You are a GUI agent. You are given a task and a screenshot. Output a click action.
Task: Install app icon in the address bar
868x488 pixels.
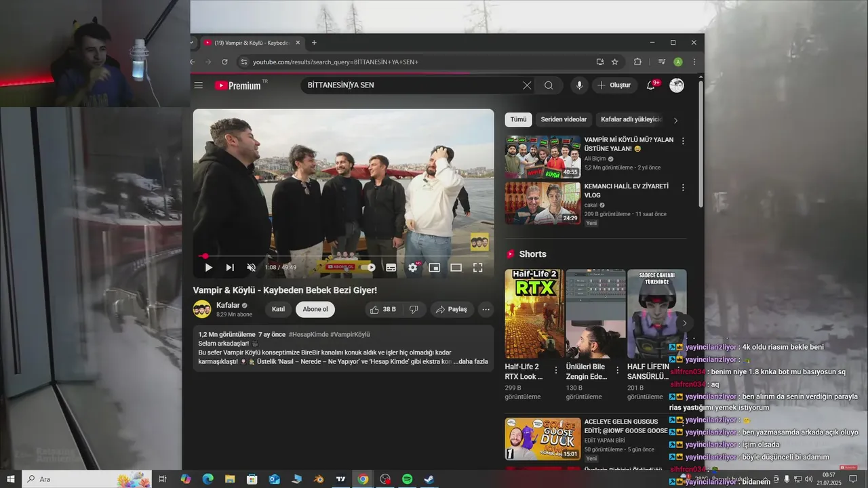(600, 62)
